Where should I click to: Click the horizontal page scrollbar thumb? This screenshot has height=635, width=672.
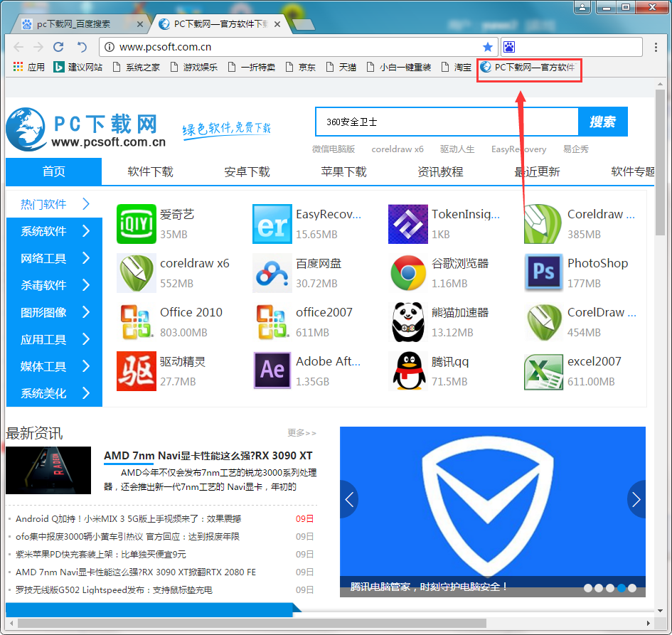pyautogui.click(x=252, y=623)
